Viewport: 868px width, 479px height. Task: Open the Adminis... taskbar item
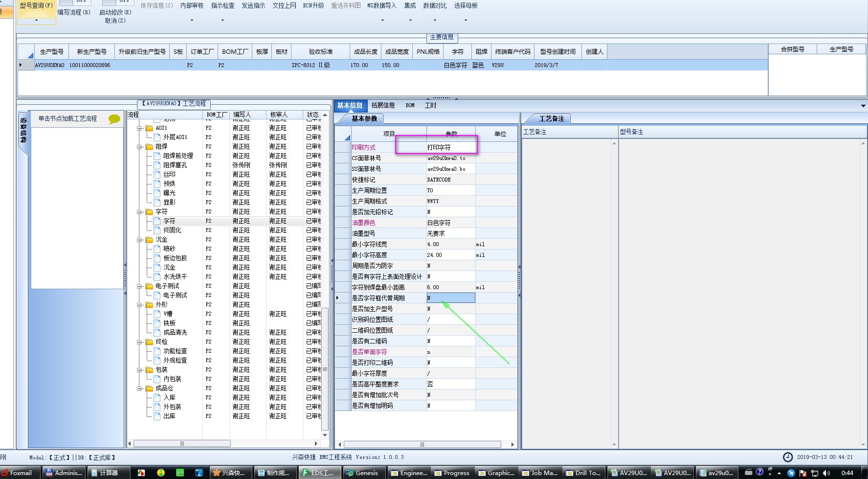(x=64, y=473)
